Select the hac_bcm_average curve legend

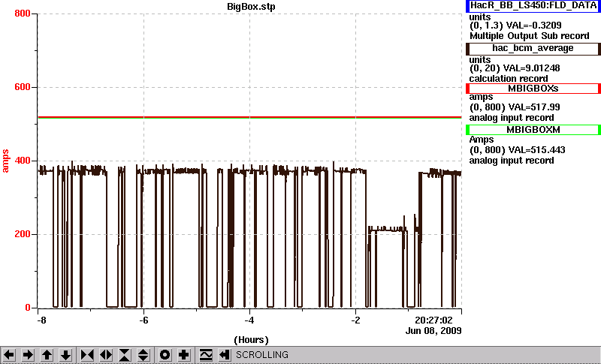533,49
